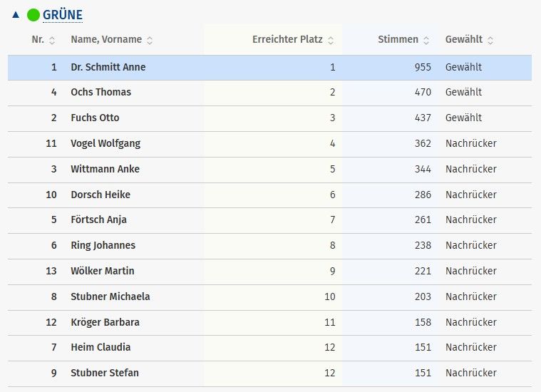This screenshot has height=392, width=541.
Task: Select the Vogel Wolfgang row
Action: click(105, 143)
